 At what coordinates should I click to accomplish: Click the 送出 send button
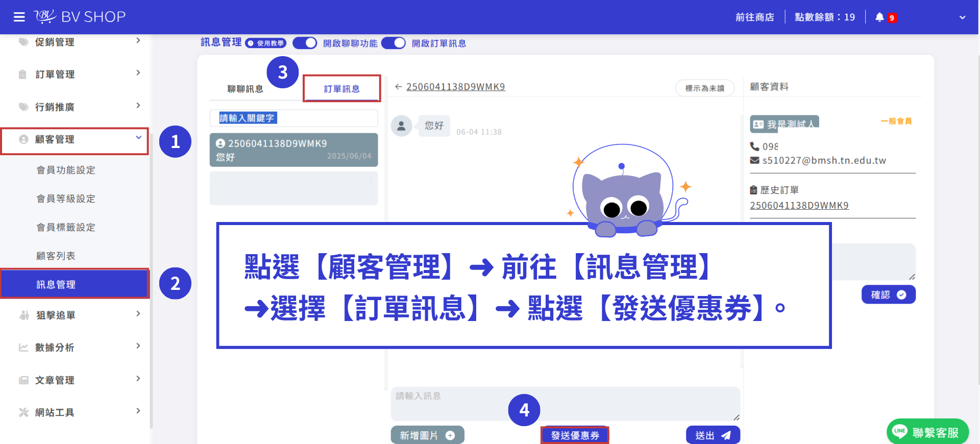713,435
